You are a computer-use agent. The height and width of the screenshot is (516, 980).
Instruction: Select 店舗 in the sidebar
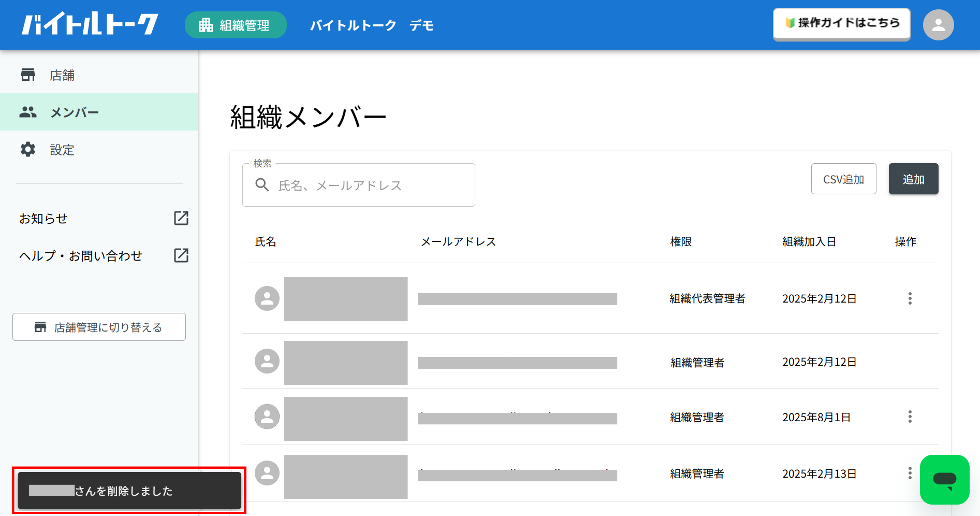pos(99,75)
